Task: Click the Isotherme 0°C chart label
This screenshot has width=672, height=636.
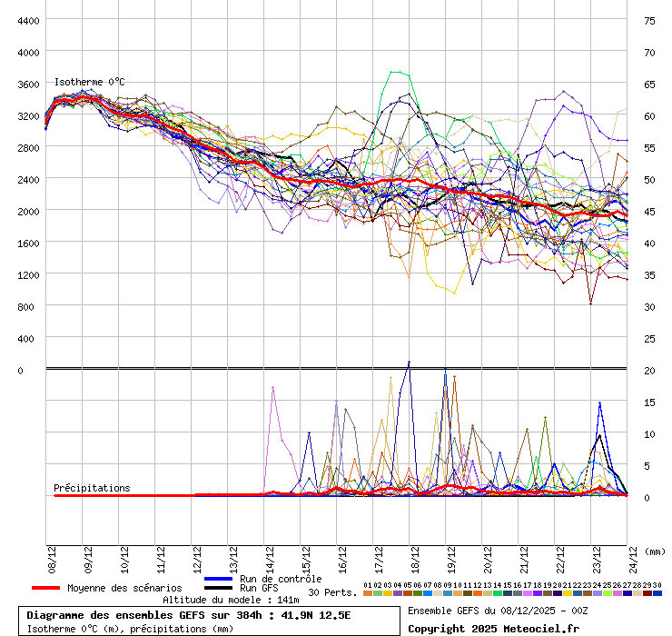Action: [89, 82]
